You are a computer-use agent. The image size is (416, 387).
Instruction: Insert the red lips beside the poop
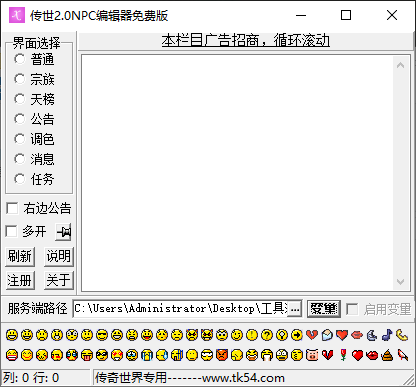pos(372,355)
